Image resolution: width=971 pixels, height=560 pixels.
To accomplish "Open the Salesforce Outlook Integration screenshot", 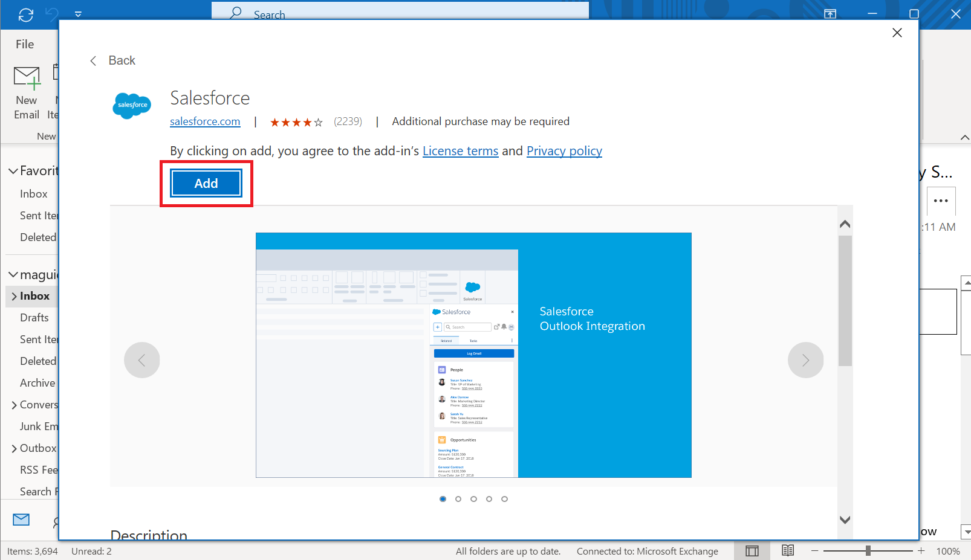I will point(473,355).
